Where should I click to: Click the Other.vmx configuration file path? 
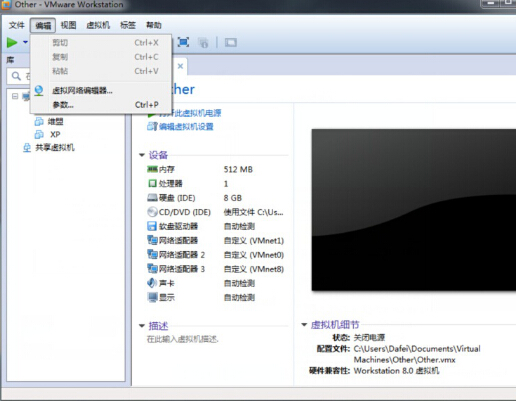coord(417,354)
